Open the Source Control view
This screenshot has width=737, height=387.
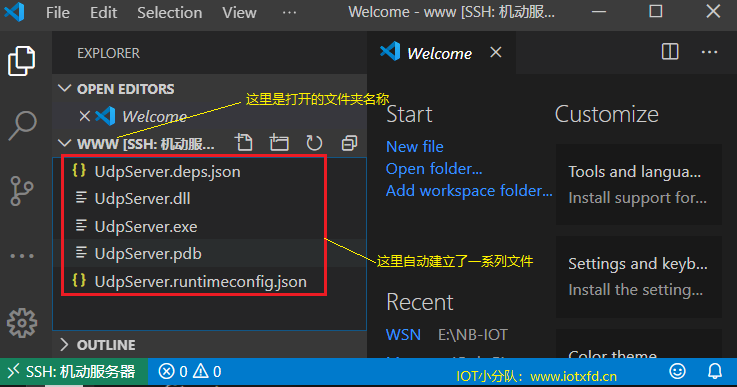[x=22, y=191]
